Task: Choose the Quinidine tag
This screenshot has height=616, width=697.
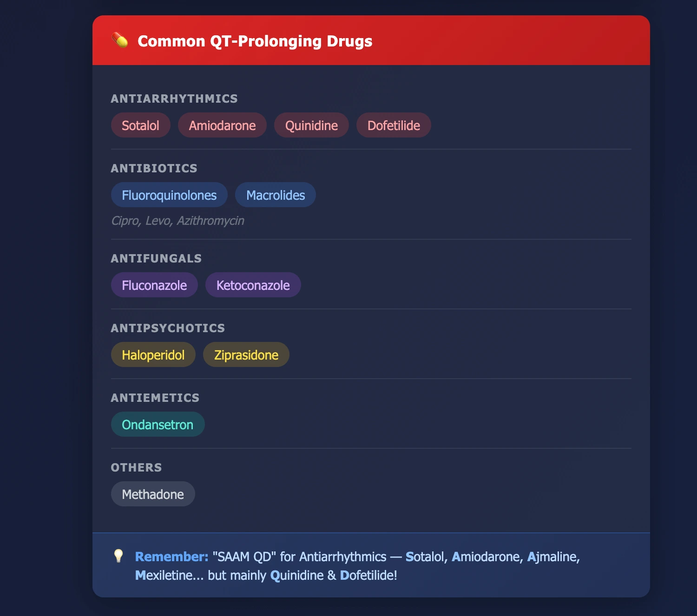Action: (311, 125)
